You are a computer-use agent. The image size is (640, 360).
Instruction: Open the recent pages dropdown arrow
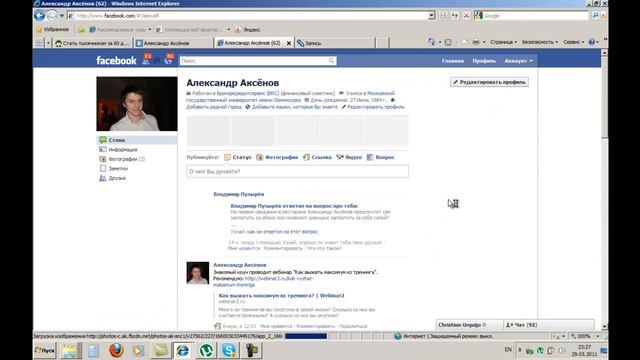click(62, 16)
